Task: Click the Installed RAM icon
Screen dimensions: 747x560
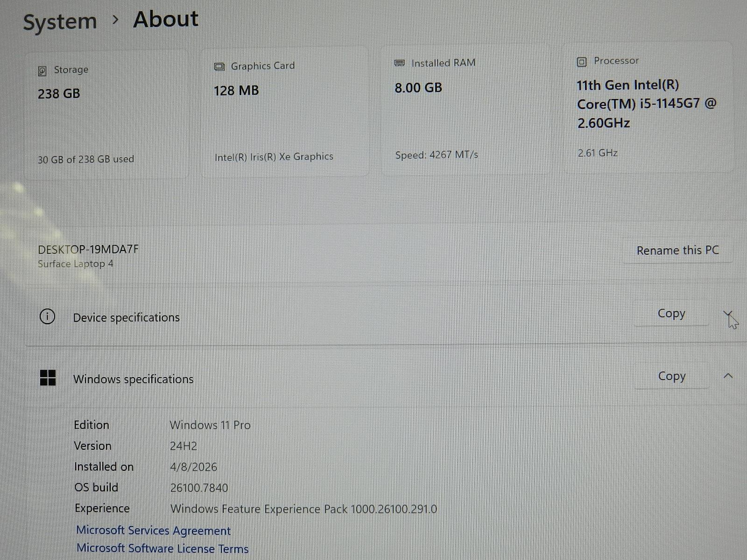Action: tap(400, 63)
